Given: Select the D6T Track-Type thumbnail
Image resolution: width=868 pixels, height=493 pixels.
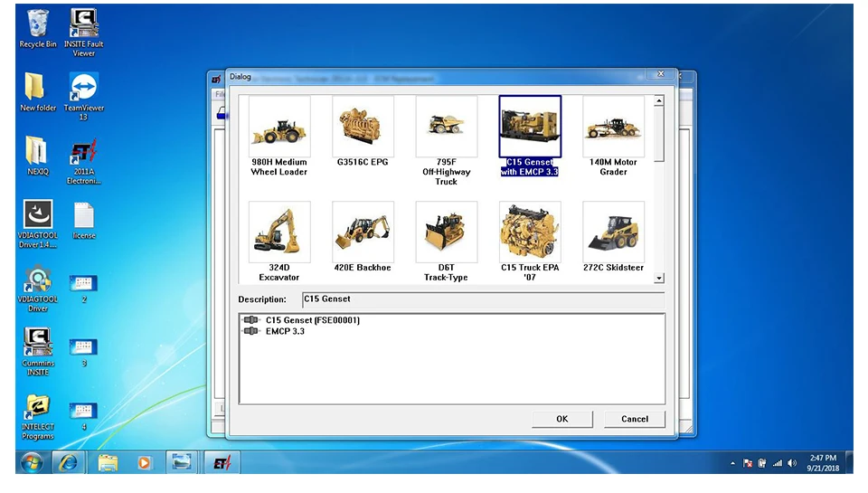Looking at the screenshot, I should [447, 232].
